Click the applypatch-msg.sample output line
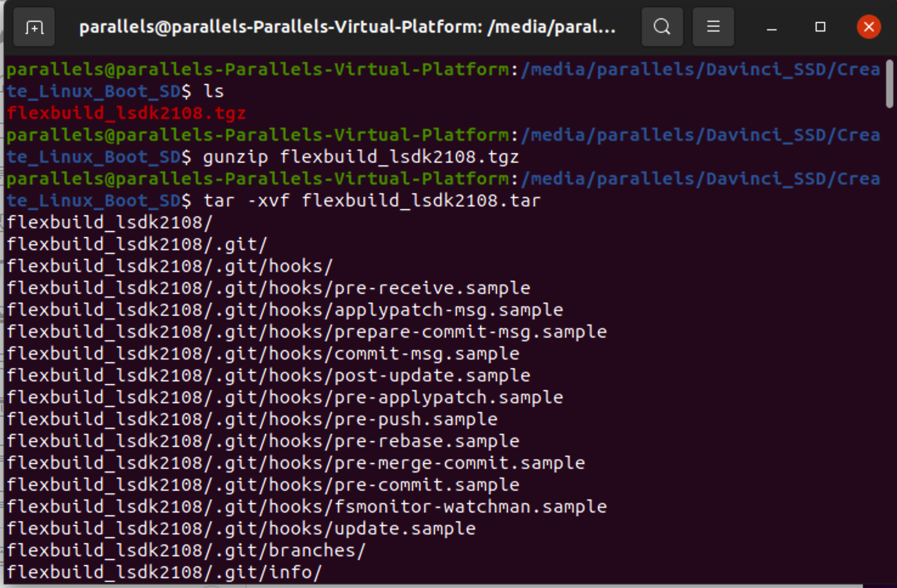Image resolution: width=897 pixels, height=588 pixels. tap(284, 310)
